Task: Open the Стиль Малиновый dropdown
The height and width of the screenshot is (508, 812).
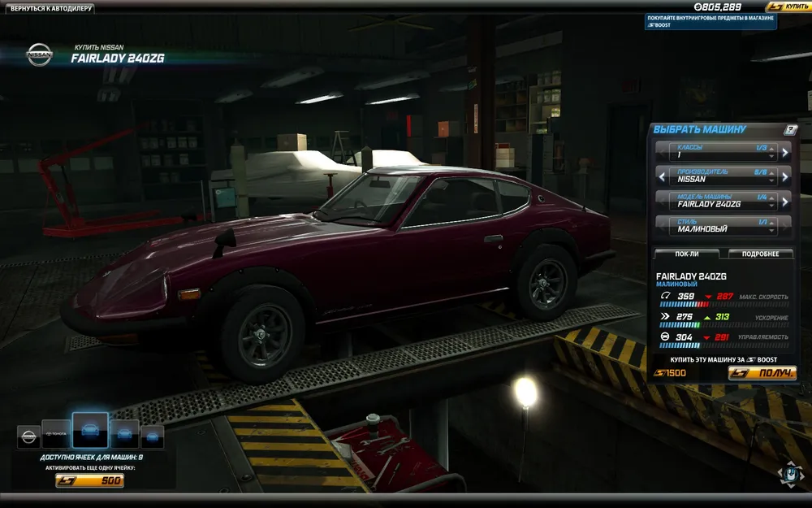Action: 723,225
